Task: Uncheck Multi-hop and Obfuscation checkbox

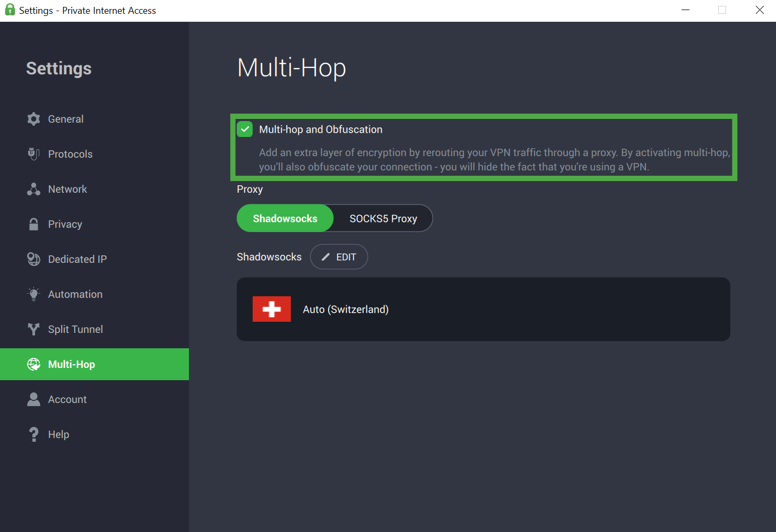Action: pyautogui.click(x=245, y=129)
